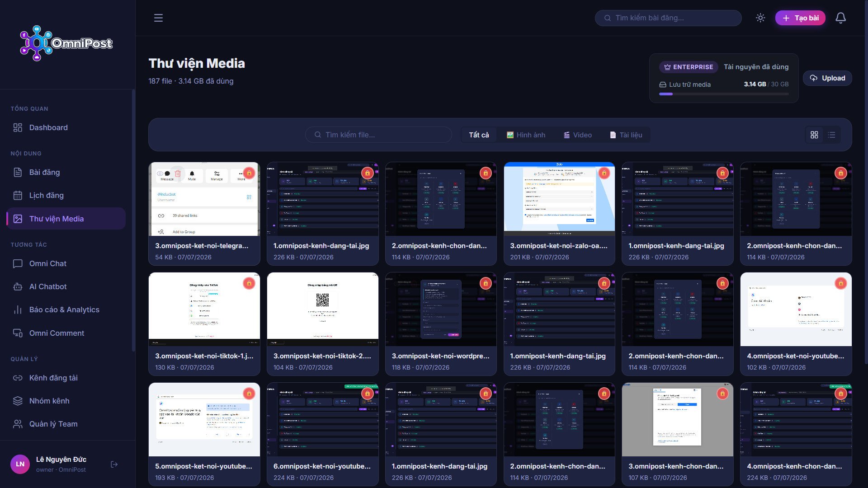The height and width of the screenshot is (488, 868).
Task: Select the Tất cả filter tab
Action: (x=479, y=135)
